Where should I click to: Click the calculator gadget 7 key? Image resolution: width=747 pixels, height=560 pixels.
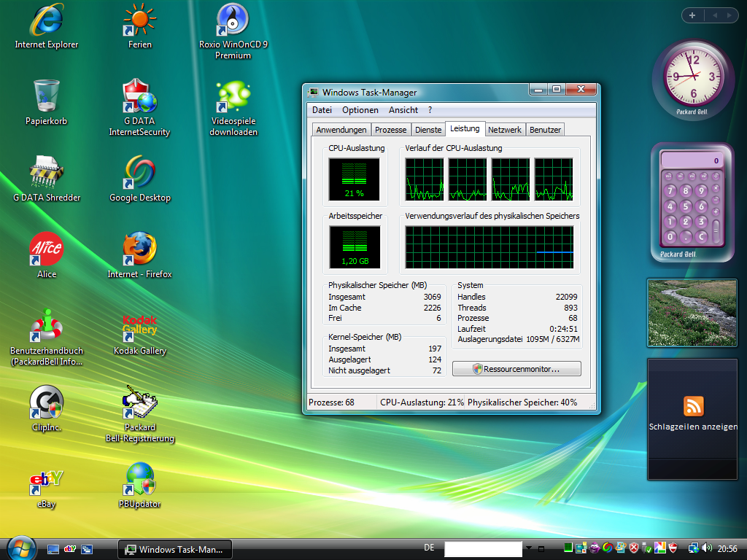pyautogui.click(x=670, y=191)
